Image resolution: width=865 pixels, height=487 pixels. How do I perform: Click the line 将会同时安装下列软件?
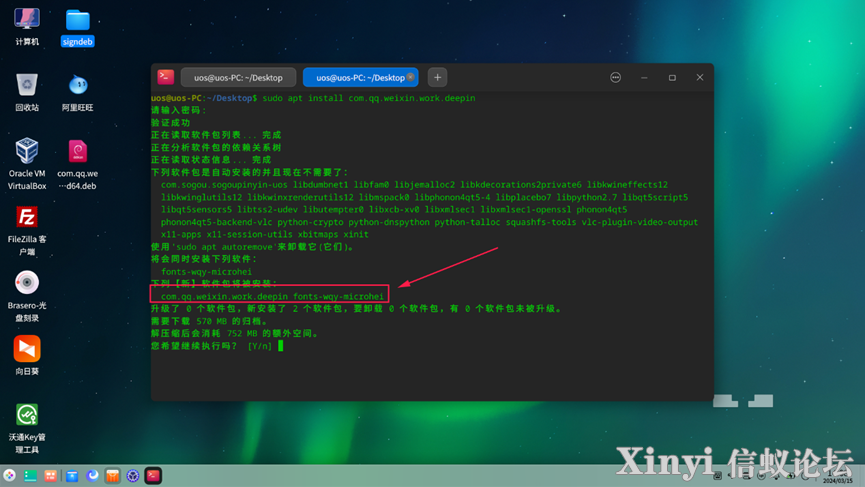(x=204, y=259)
